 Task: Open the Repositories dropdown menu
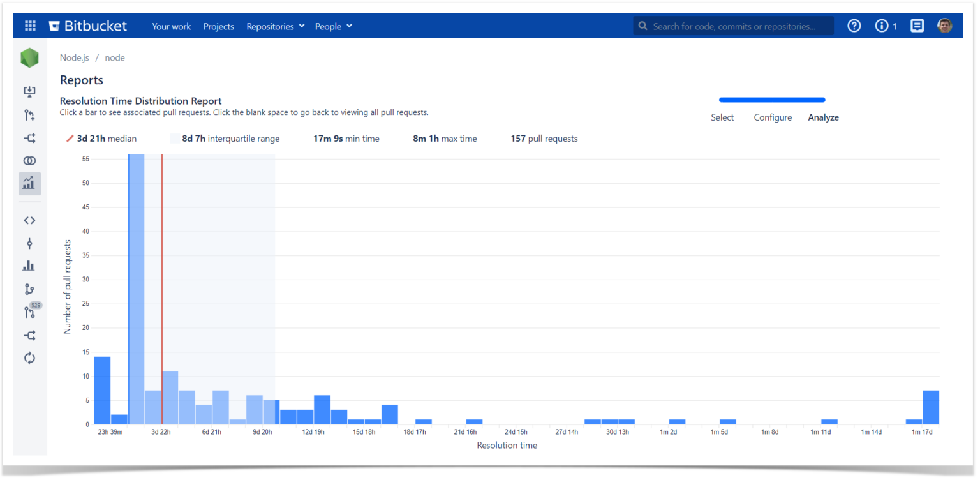274,26
